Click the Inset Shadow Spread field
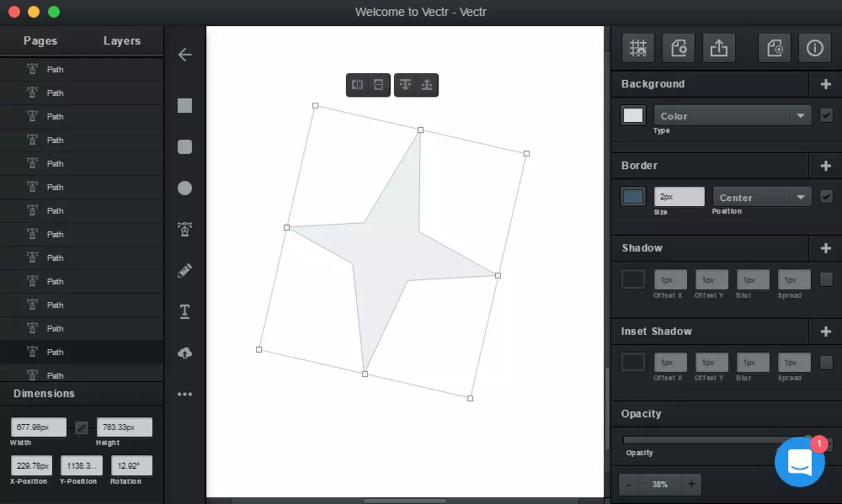Viewport: 842px width, 504px height. [794, 362]
